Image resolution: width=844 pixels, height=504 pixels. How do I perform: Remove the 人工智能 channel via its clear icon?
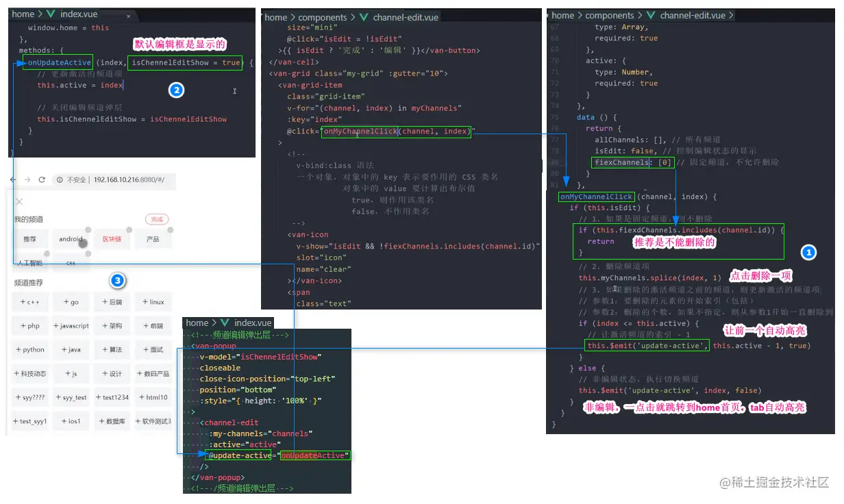(48, 254)
